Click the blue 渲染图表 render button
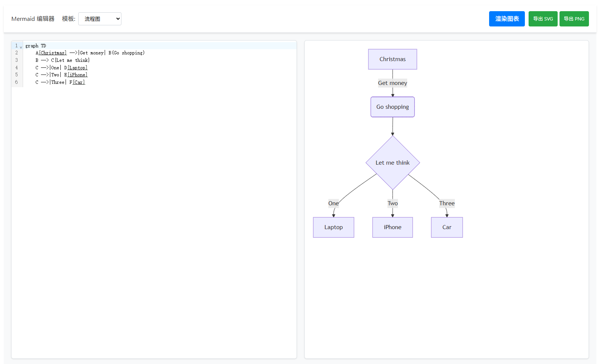The height and width of the screenshot is (364, 599). 507,19
